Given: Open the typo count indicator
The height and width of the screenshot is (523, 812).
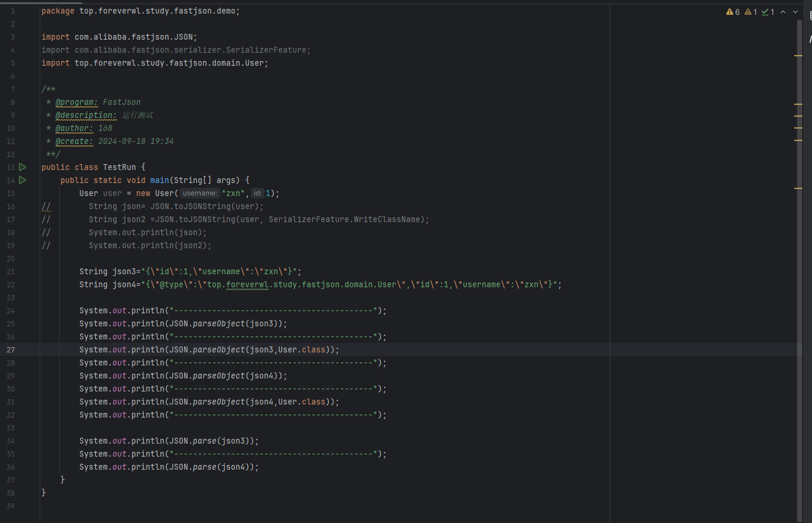Looking at the screenshot, I should click(x=768, y=12).
